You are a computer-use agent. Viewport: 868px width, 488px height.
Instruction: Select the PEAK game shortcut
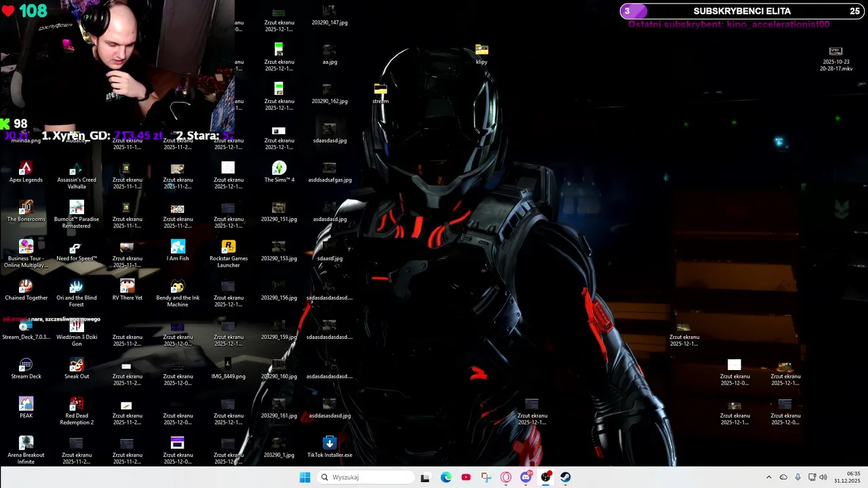26,408
